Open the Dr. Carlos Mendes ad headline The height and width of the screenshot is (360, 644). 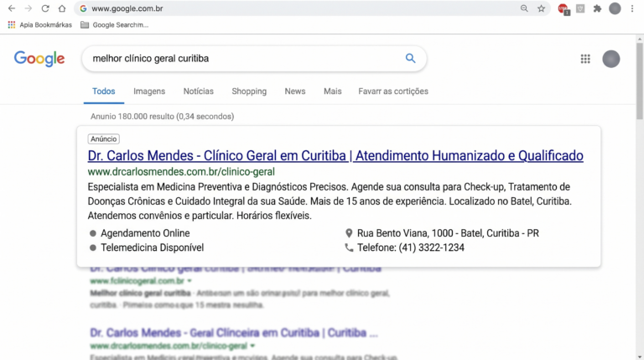(x=335, y=156)
